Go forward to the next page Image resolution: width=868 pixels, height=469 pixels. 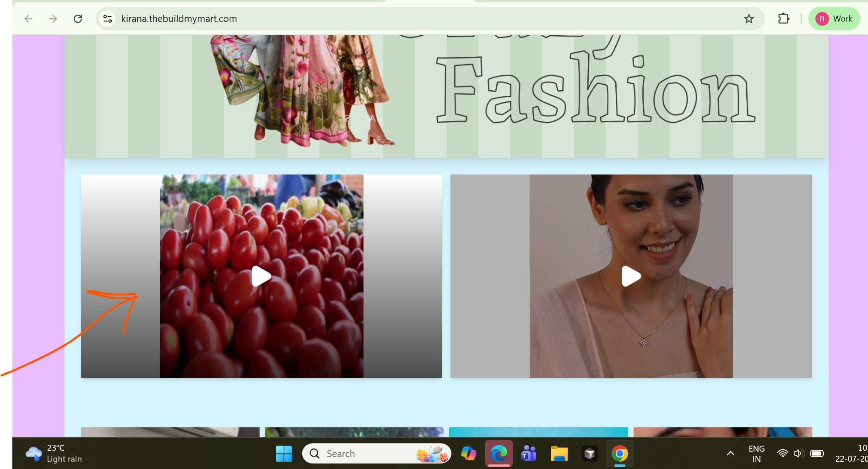(53, 19)
